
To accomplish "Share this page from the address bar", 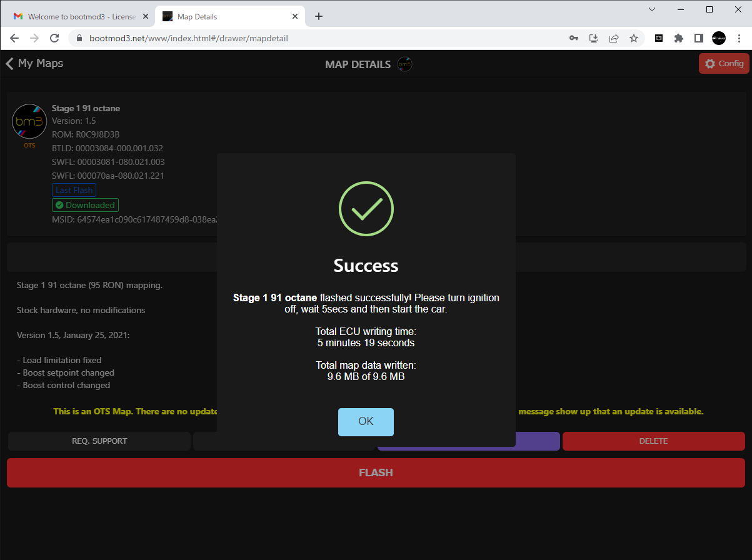I will click(x=614, y=38).
